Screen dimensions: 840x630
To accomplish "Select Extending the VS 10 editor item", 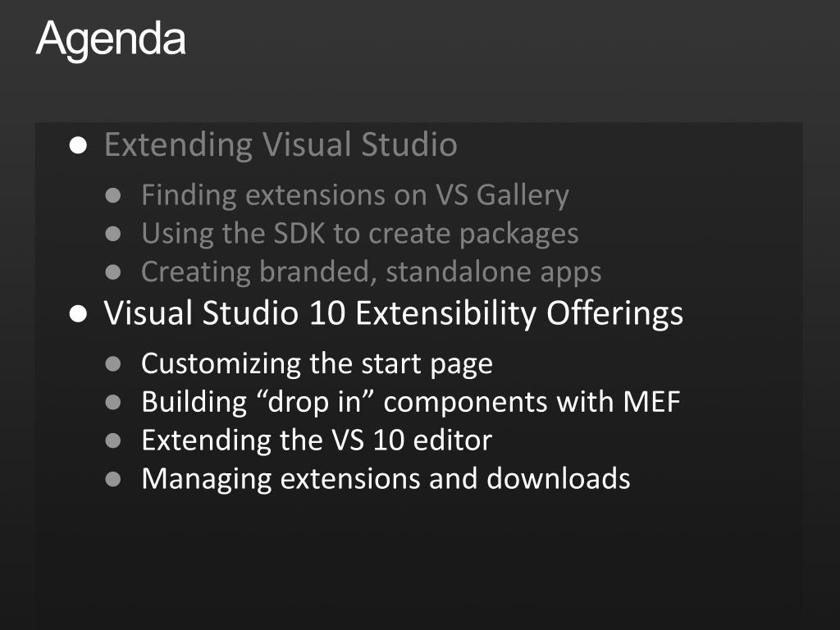I will click(x=317, y=441).
